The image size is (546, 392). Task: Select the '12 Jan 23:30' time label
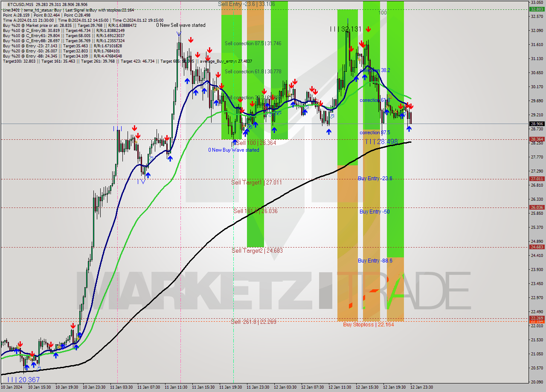[421, 387]
